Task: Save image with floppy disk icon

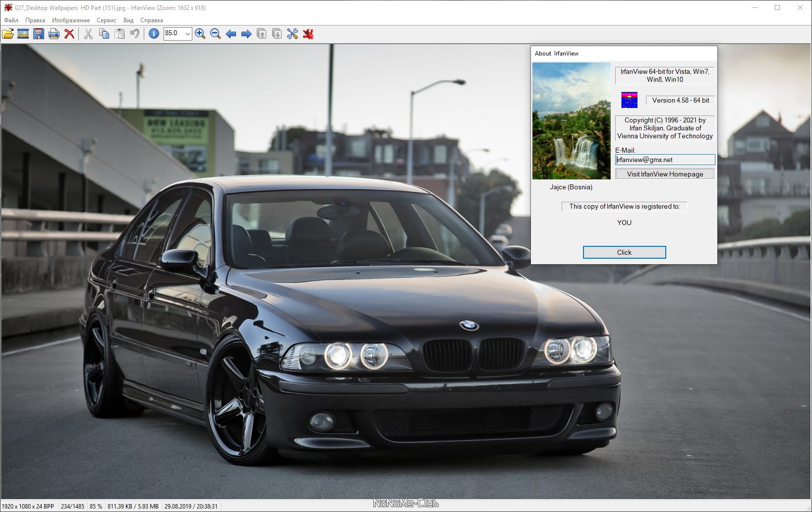Action: (x=39, y=34)
